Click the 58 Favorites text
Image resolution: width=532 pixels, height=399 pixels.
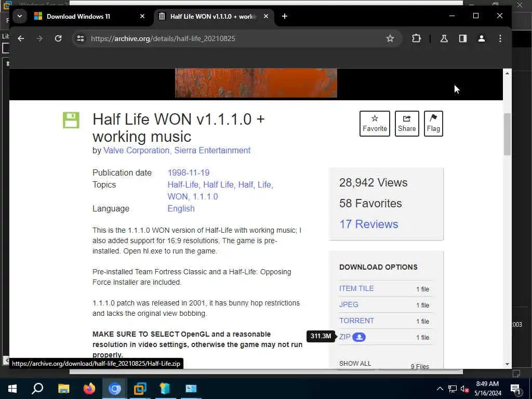(x=370, y=203)
